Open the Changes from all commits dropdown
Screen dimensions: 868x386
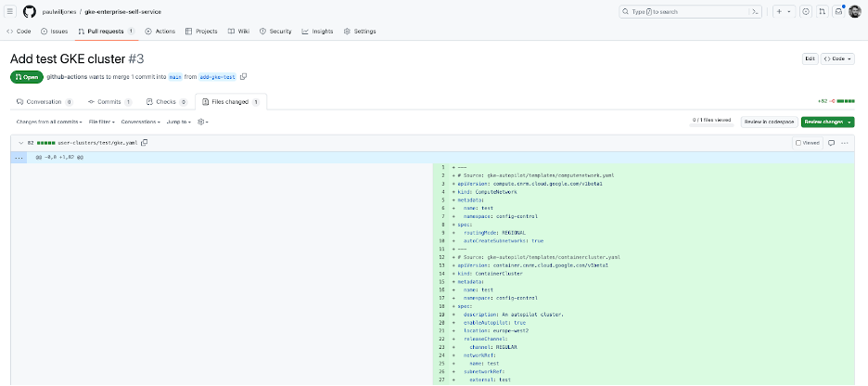[49, 122]
